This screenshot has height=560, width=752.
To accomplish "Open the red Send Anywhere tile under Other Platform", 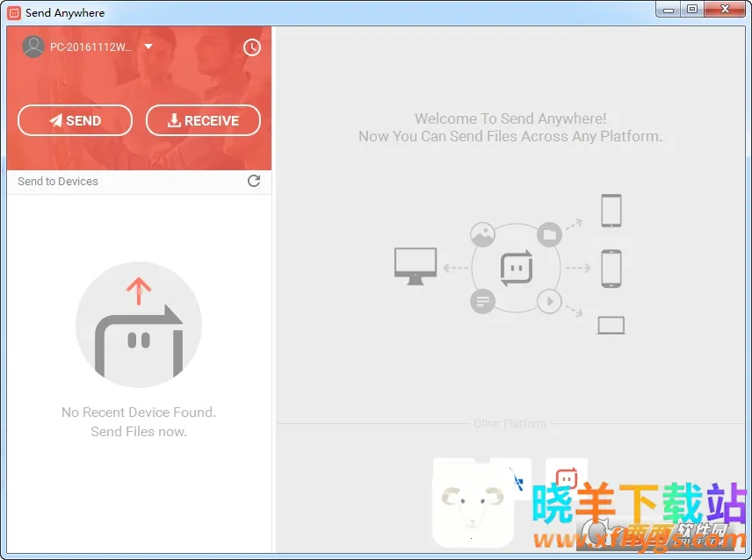I will tap(567, 478).
